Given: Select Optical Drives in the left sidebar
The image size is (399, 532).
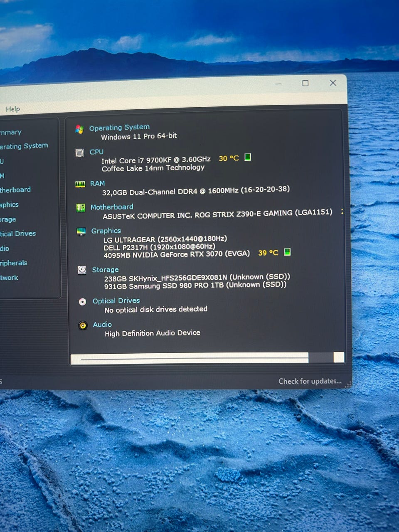Looking at the screenshot, I should point(18,234).
